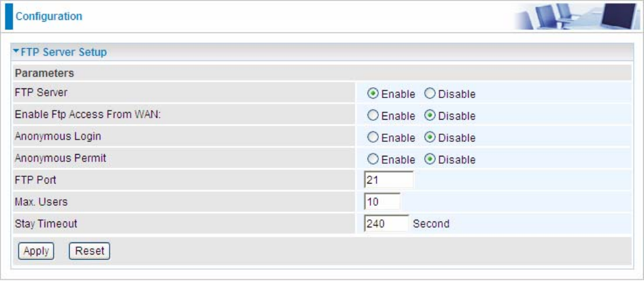Enable Anonymous Permit

point(373,159)
